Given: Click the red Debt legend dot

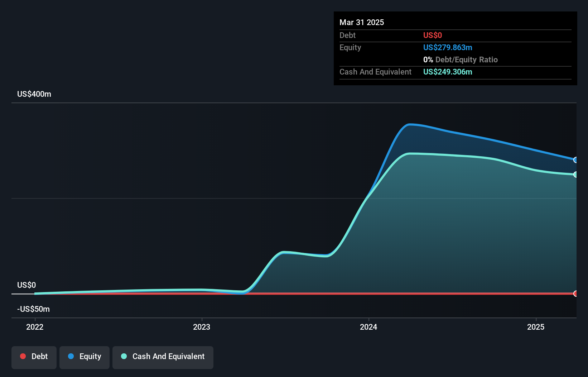Looking at the screenshot, I should [23, 356].
